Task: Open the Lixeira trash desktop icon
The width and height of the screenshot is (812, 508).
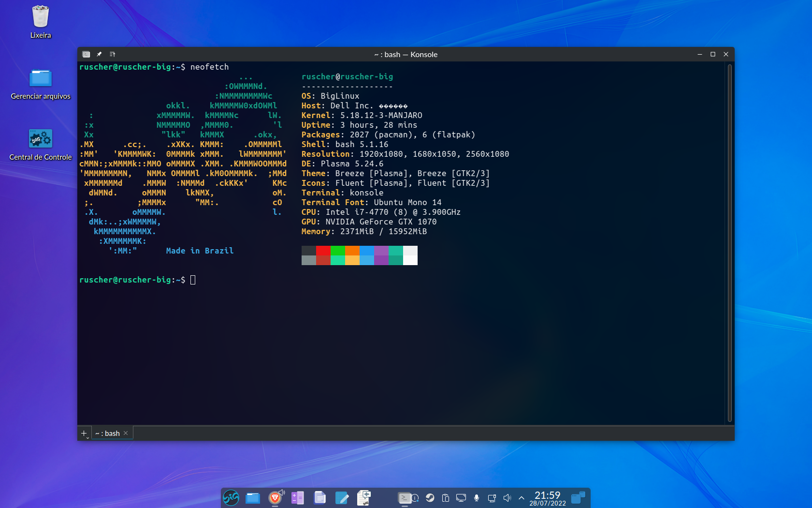Action: click(41, 22)
